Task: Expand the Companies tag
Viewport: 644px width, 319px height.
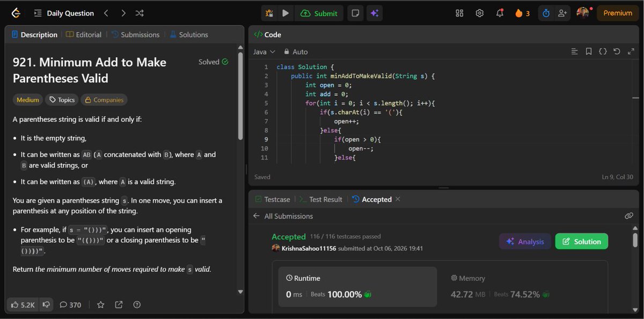Action: pyautogui.click(x=104, y=100)
